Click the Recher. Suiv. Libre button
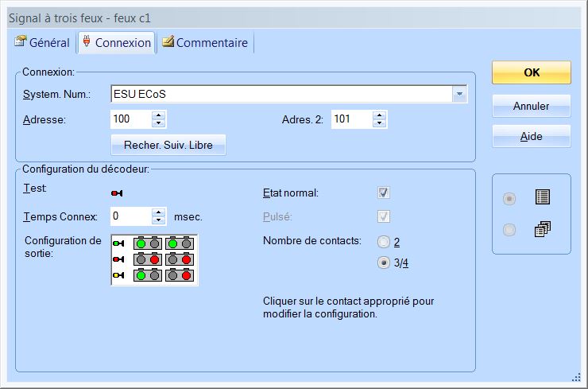Screen dimensions: 588x389 pyautogui.click(x=168, y=145)
